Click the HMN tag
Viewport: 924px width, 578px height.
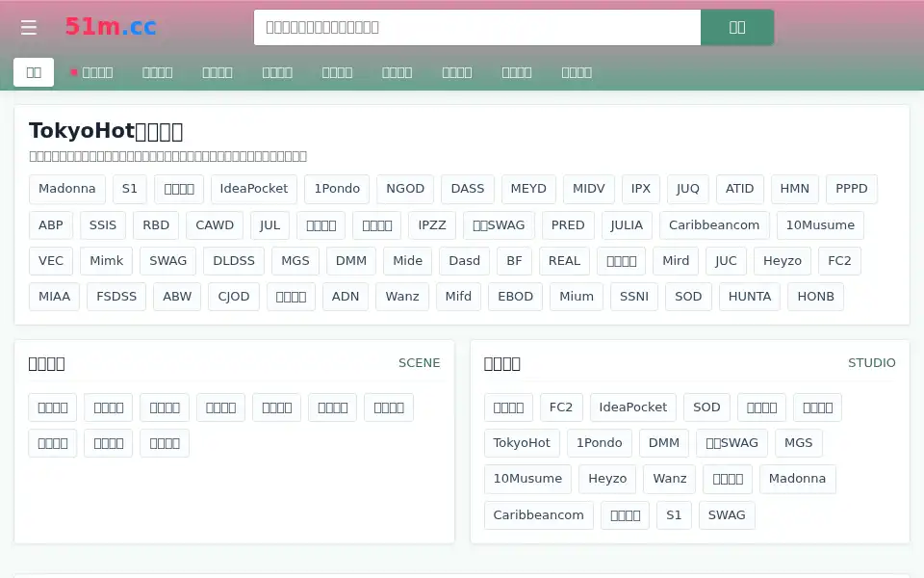coord(794,189)
